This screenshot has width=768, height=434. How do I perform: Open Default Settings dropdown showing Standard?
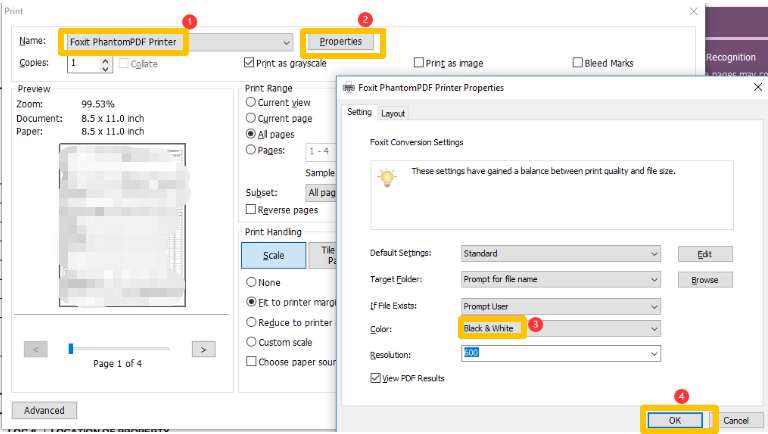click(x=561, y=254)
